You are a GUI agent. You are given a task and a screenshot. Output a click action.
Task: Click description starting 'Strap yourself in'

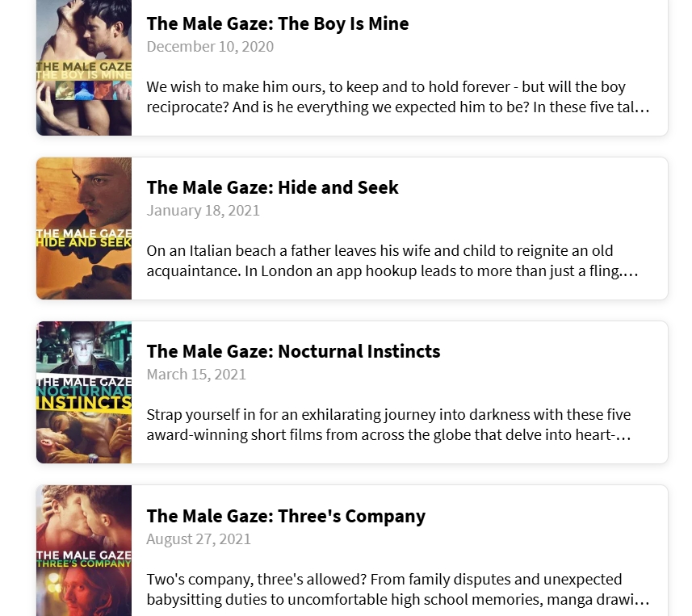388,425
